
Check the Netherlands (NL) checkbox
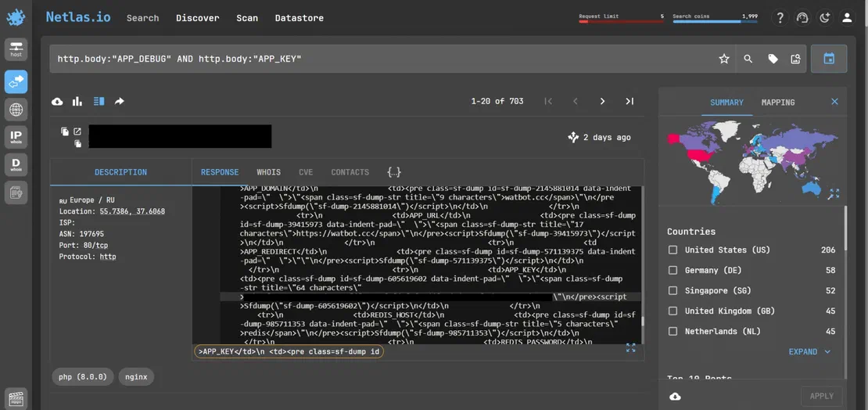tap(673, 331)
